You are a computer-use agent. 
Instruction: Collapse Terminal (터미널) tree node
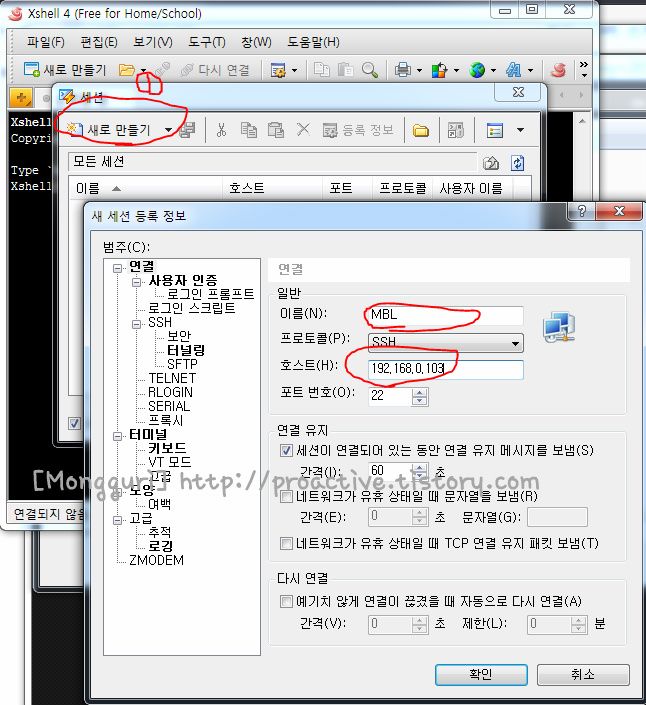117,436
